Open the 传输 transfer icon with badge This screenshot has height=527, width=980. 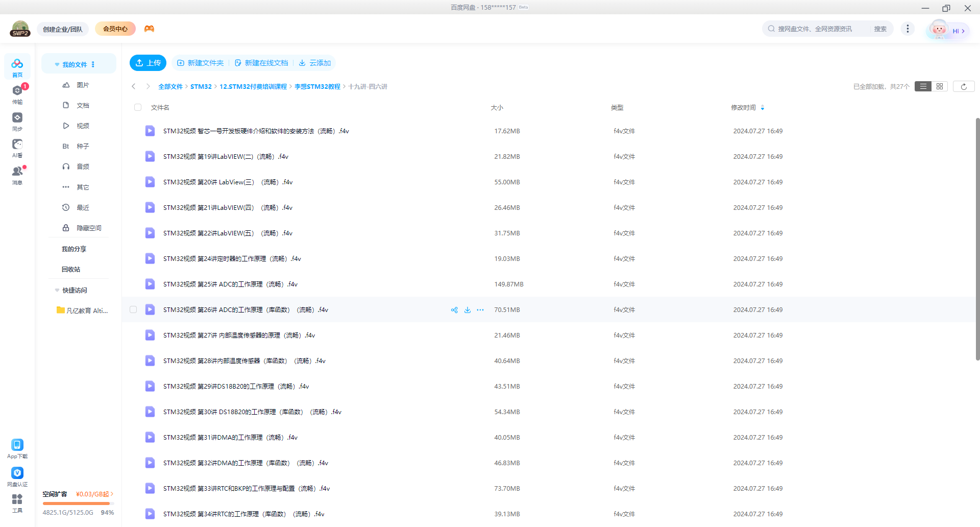17,93
